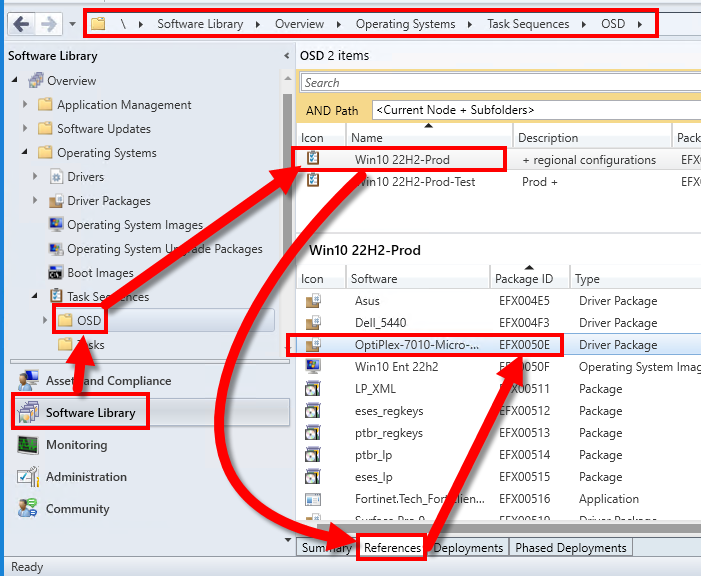701x576 pixels.
Task: Select Overview in the breadcrumb path
Action: (299, 24)
